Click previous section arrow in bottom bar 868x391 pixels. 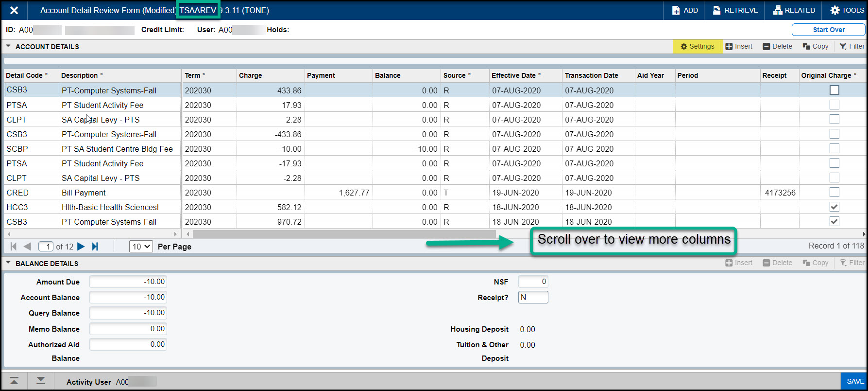[x=14, y=381]
